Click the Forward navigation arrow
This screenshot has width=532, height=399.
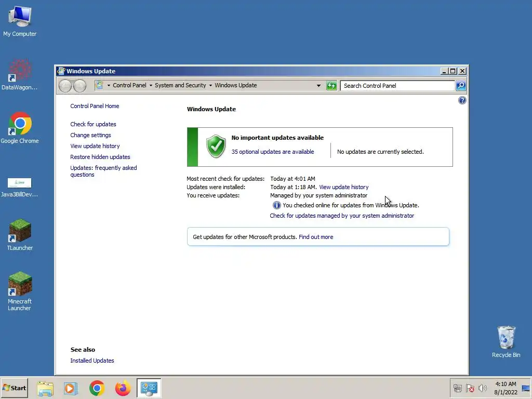(x=79, y=86)
